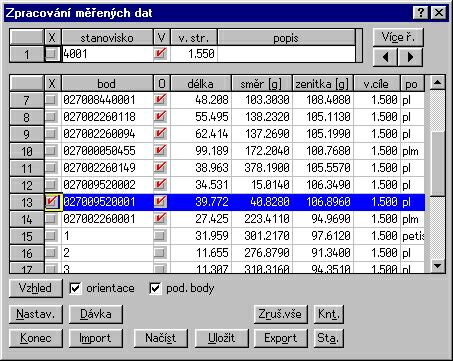This screenshot has width=453, height=361.
Task: Click the zenitka [g] column header
Action: point(323,84)
